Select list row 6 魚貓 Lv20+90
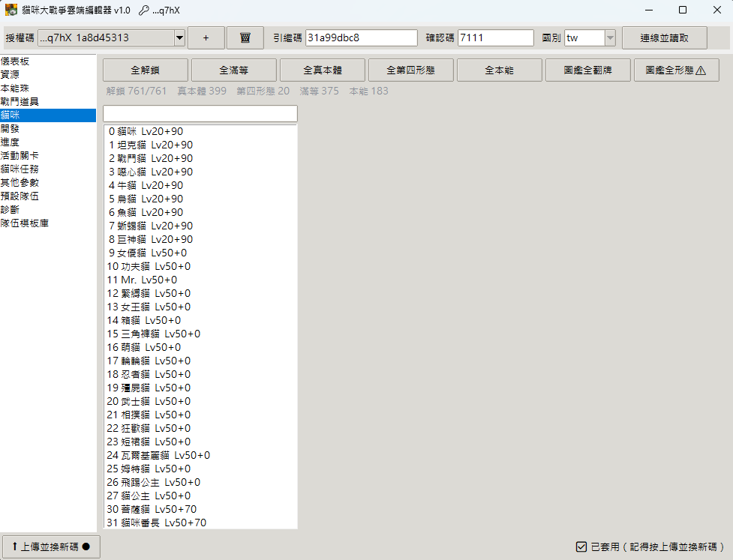The height and width of the screenshot is (560, 733). (200, 212)
